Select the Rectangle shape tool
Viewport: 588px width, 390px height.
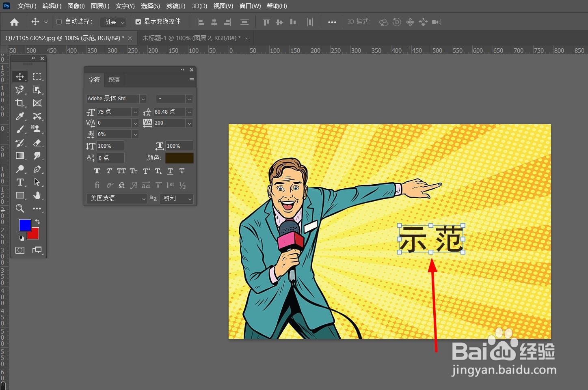20,195
